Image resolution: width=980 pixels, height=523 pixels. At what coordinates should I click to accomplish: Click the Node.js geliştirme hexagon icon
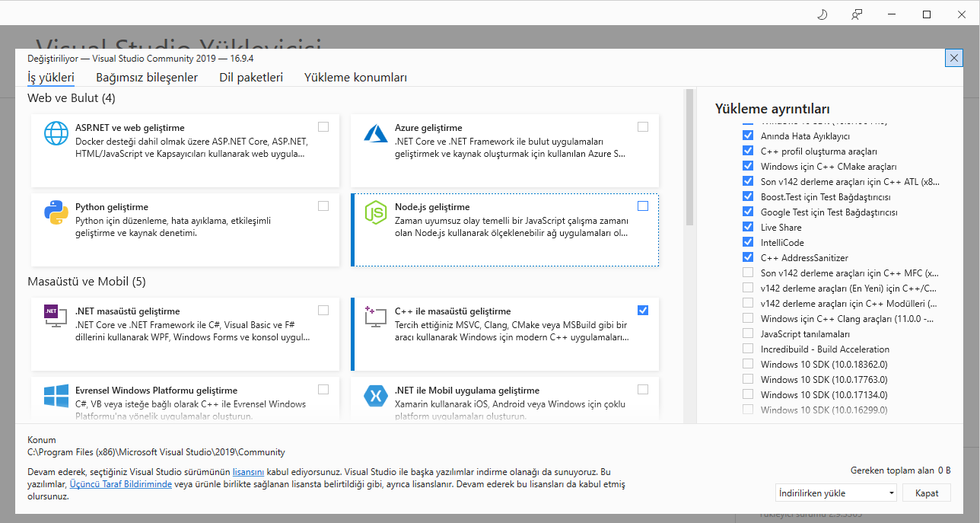(x=376, y=212)
